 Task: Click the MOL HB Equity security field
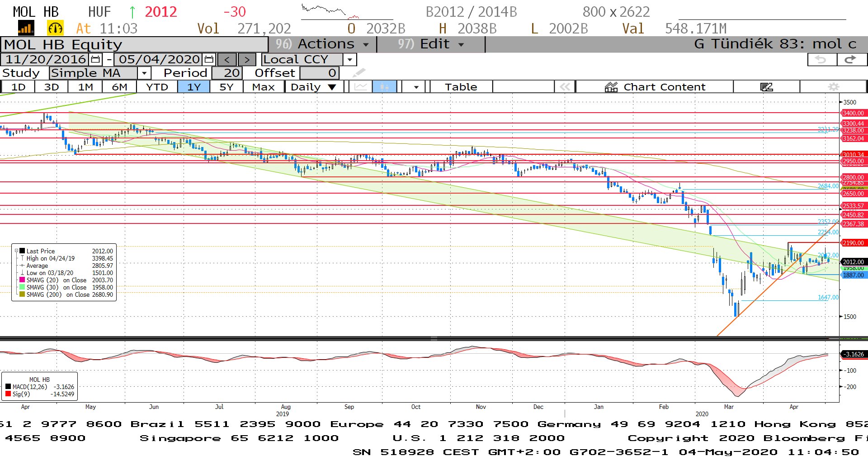coord(134,44)
